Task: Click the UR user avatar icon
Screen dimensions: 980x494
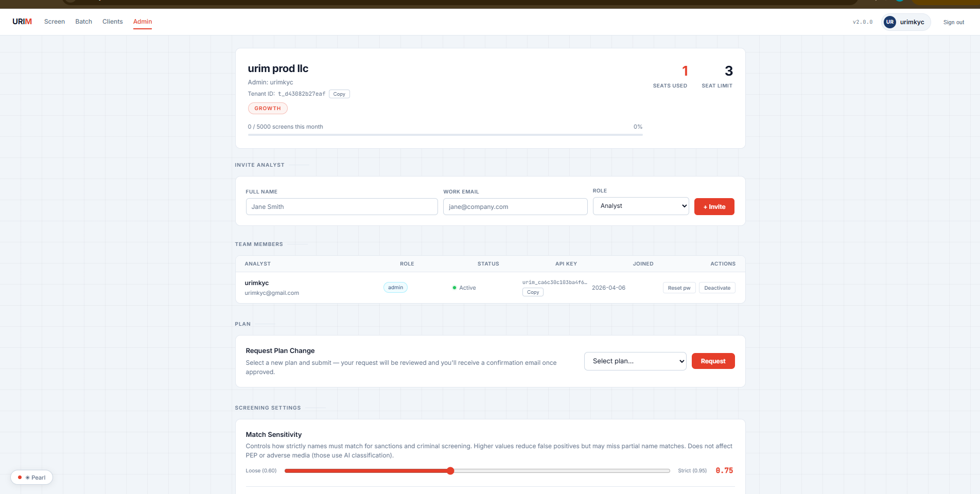Action: point(890,22)
